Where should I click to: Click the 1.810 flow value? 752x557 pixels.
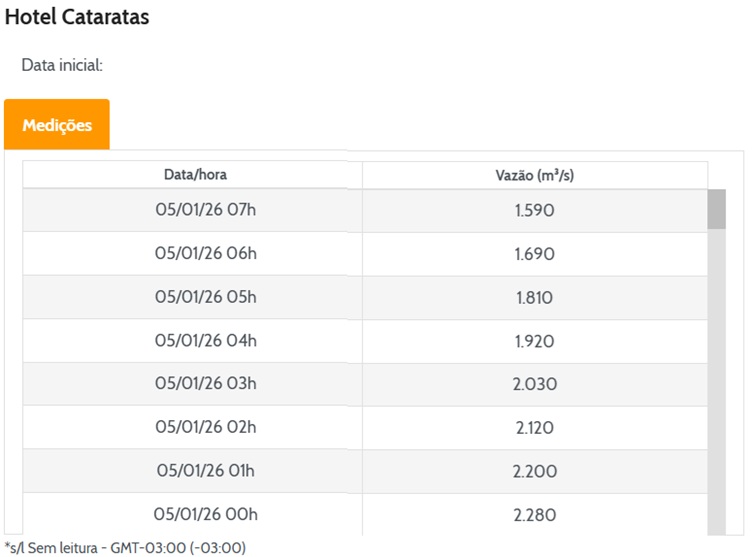coord(534,298)
